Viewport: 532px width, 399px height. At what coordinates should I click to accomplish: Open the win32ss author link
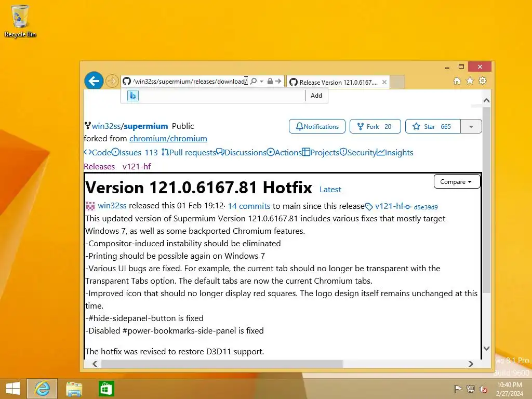pyautogui.click(x=112, y=206)
